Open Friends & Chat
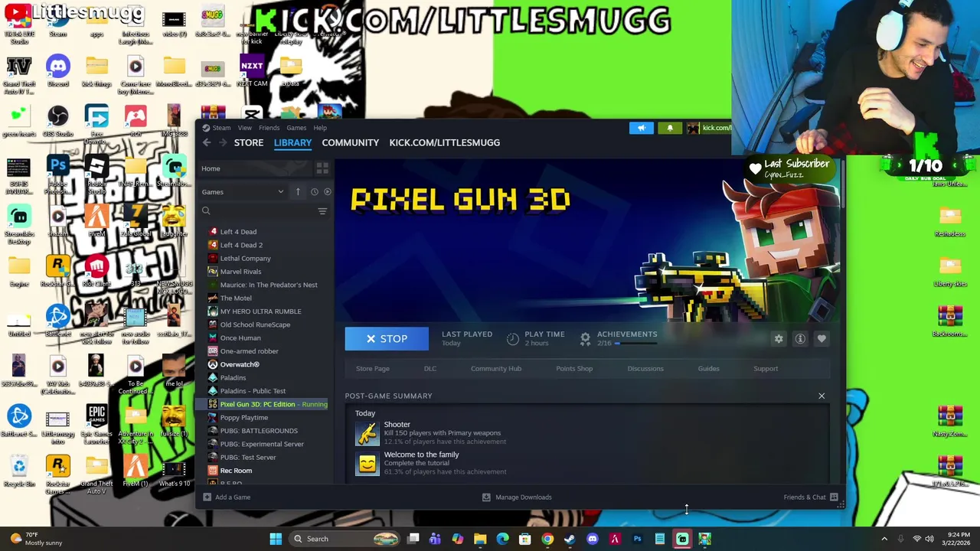This screenshot has height=551, width=980. [811, 497]
